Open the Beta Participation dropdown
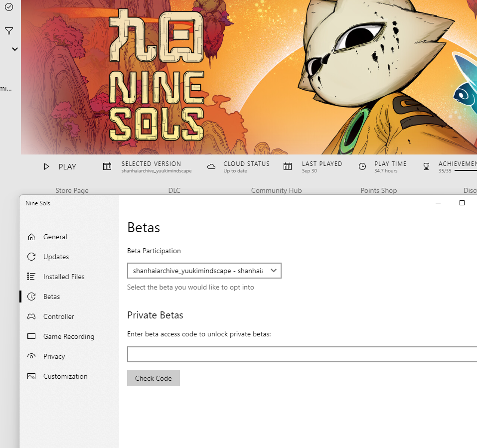This screenshot has height=448, width=477. tap(204, 271)
